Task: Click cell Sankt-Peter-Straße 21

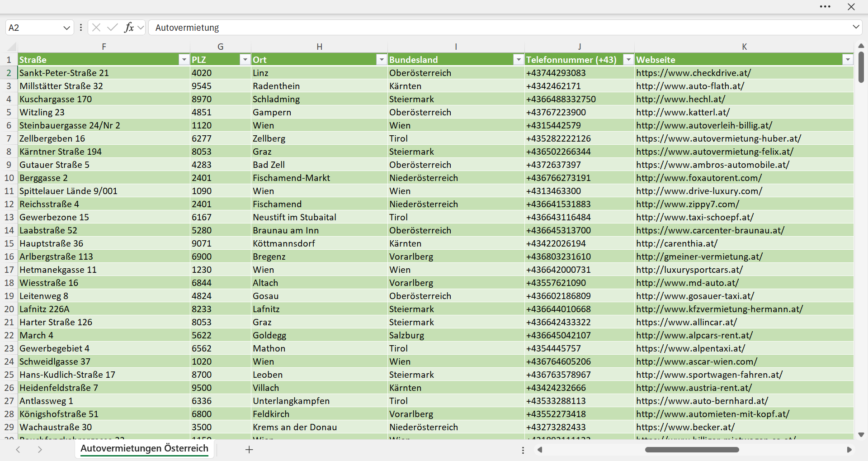Action: (104, 73)
